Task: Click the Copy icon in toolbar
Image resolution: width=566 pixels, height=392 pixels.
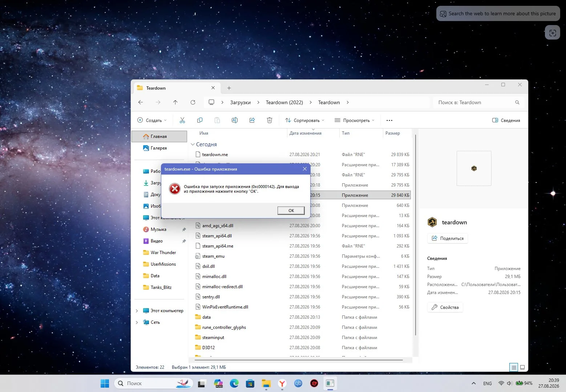Action: [200, 120]
